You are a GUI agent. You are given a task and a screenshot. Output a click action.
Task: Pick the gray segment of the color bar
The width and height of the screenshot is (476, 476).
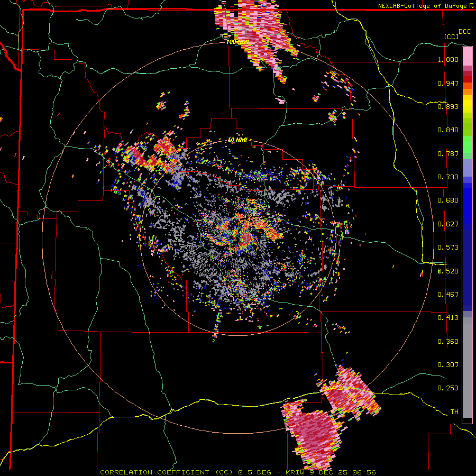pos(467,368)
